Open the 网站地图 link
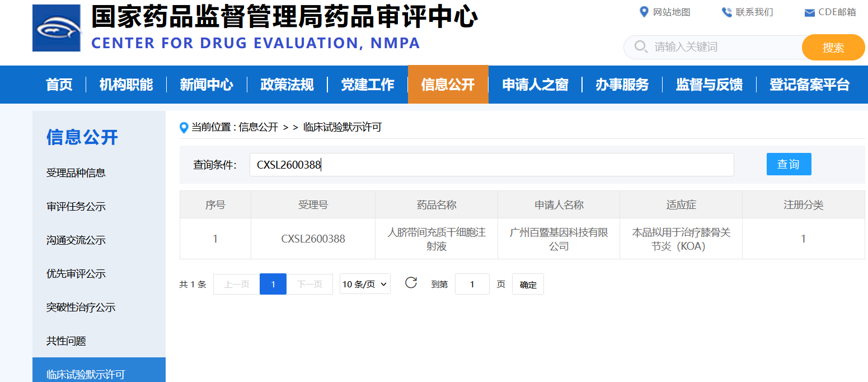Screen dimensions: 868x382 click(672, 12)
